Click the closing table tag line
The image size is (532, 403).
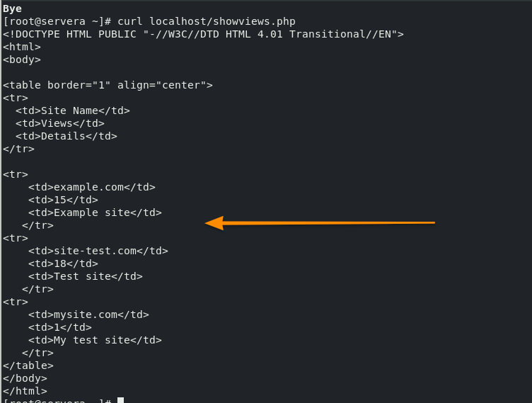pos(28,365)
